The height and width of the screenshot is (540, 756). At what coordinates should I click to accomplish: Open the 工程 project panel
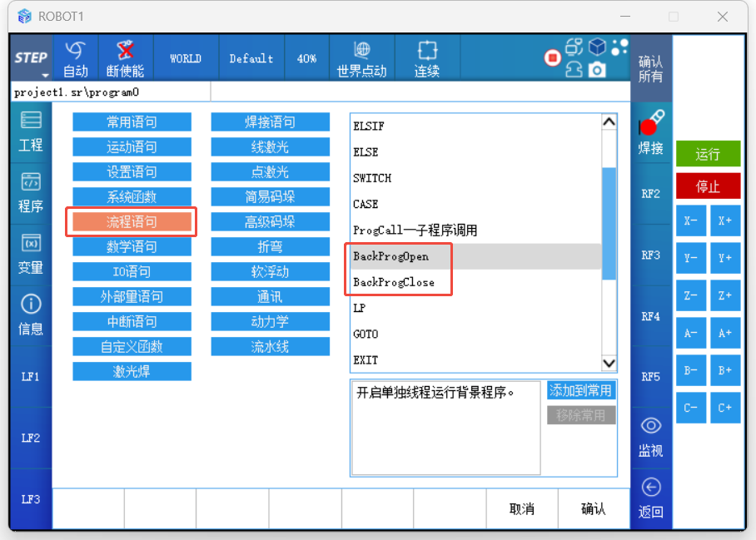(x=30, y=131)
